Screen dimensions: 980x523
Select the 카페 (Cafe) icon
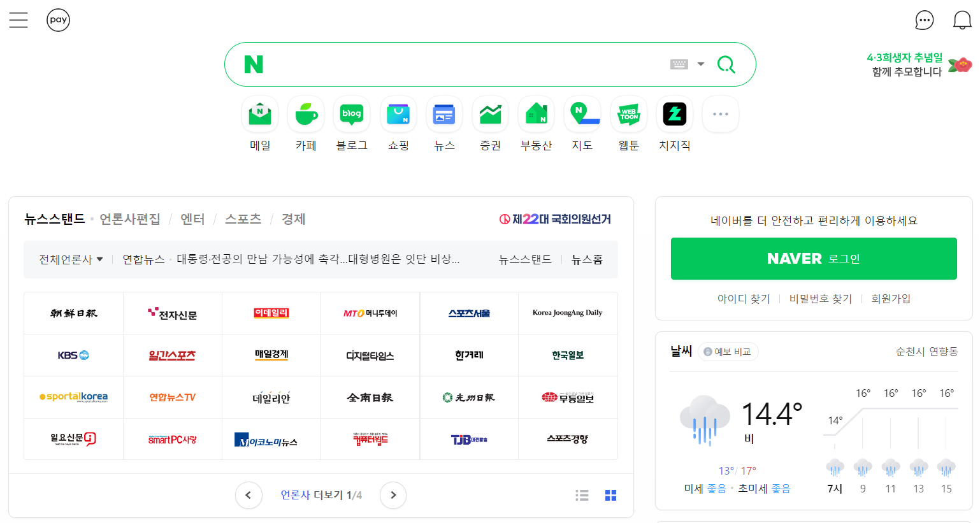coord(305,114)
